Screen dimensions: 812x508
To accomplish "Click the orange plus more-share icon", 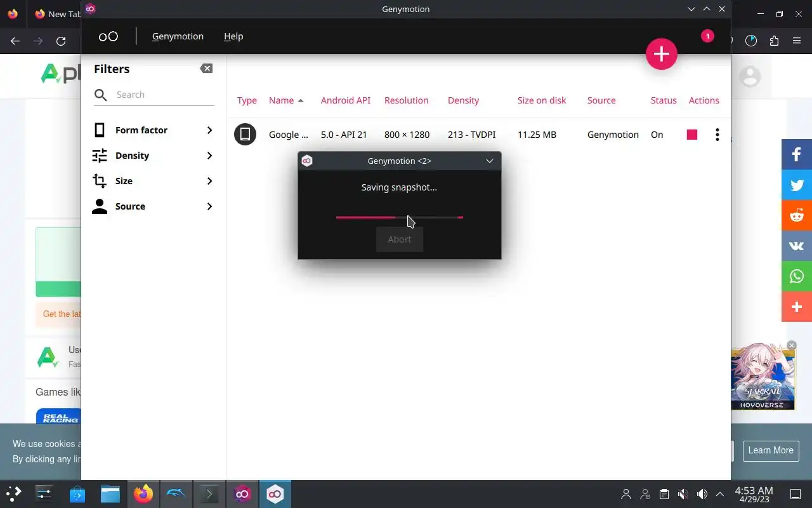I will coord(797,307).
